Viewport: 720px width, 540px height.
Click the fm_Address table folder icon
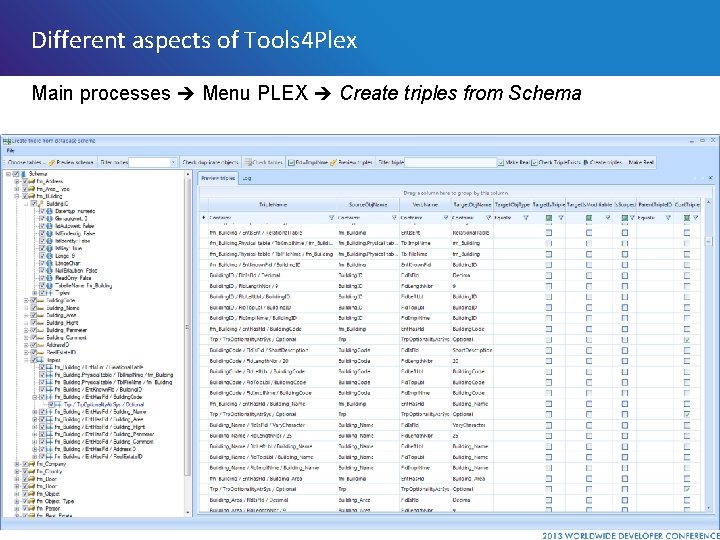pos(32,181)
